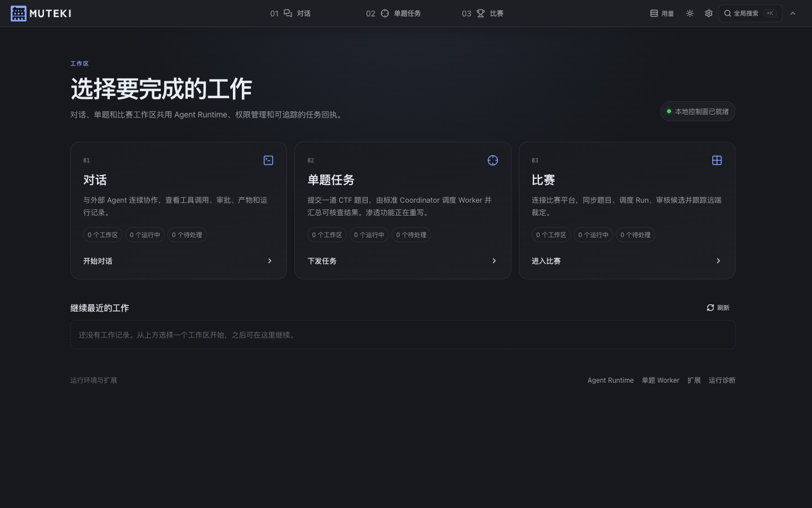
Task: Click the speech bubble icon in 对话 tab
Action: (x=288, y=14)
